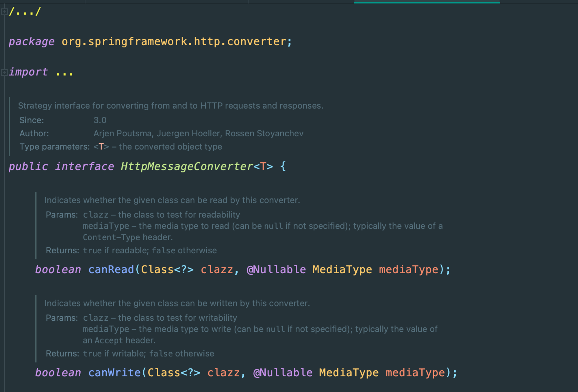
Task: Click MediaType type in canWrite signature
Action: [349, 373]
